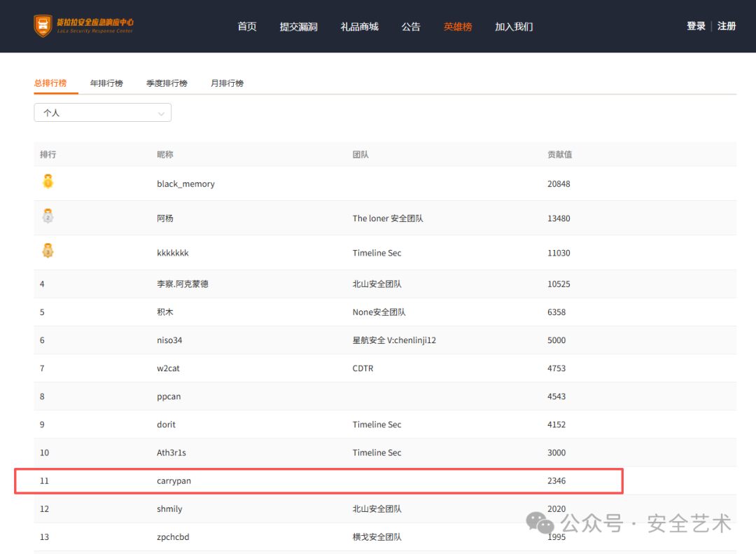This screenshot has height=554, width=756.
Task: Open the 首页 navigation item
Action: click(247, 27)
